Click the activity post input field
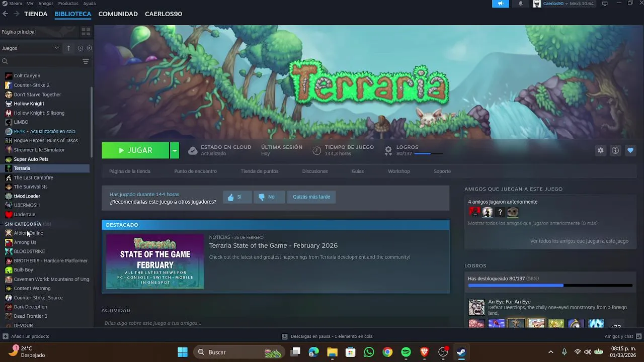Image resolution: width=644 pixels, height=362 pixels. (x=275, y=323)
